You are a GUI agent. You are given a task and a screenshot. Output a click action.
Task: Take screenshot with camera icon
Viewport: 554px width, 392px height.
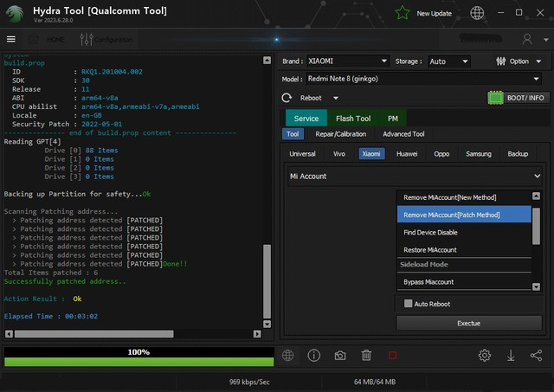(x=340, y=356)
